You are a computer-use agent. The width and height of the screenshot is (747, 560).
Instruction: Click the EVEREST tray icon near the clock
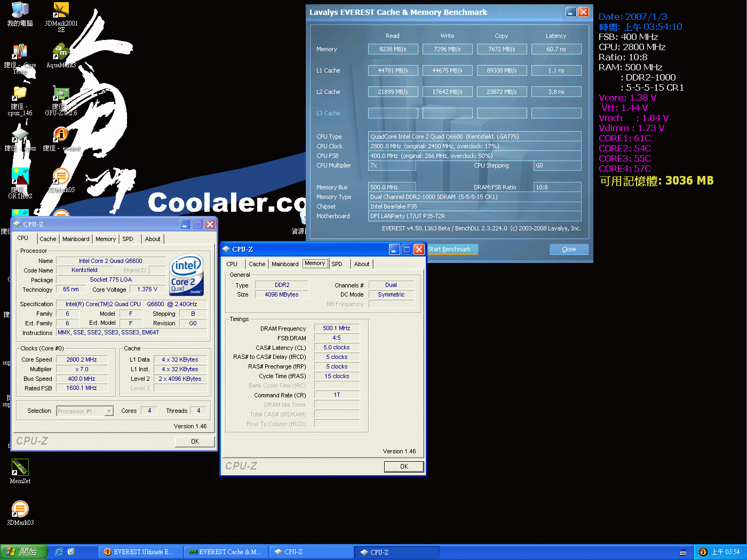point(703,552)
